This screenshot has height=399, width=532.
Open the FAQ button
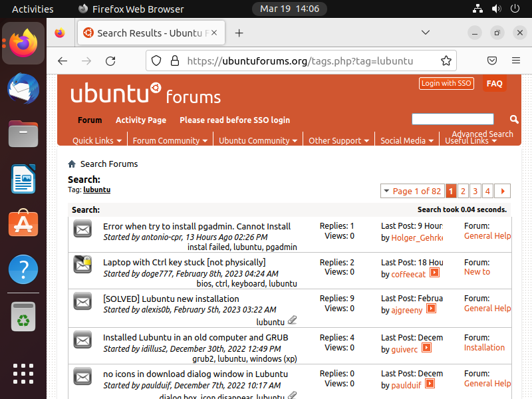click(494, 84)
